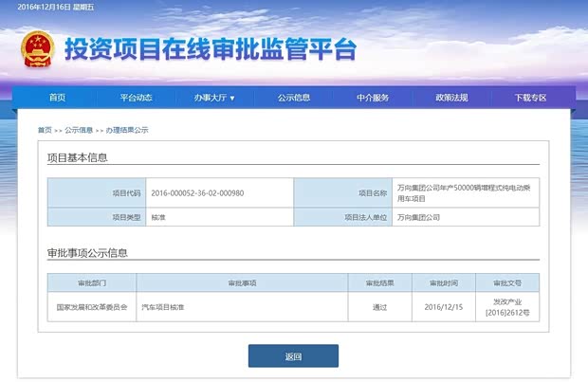Image resolution: width=588 pixels, height=382 pixels.
Task: Click 公示信息 in the breadcrumb trail
Action: 79,130
